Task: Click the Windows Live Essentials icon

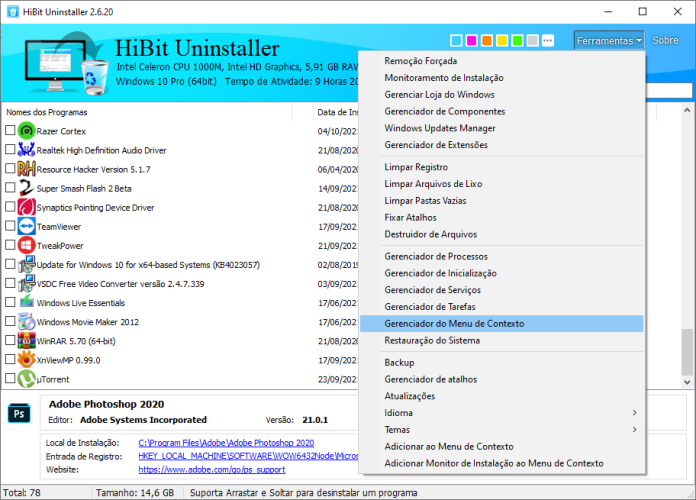Action: [x=27, y=302]
